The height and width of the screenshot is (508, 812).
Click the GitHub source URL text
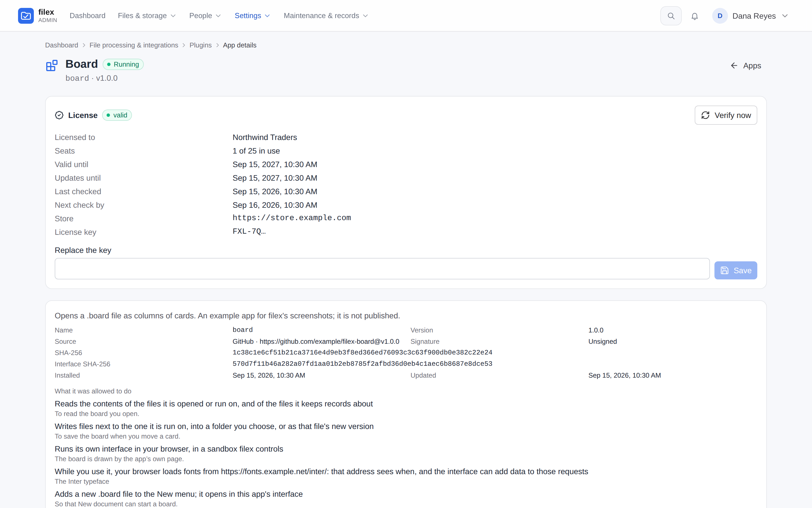pos(329,341)
